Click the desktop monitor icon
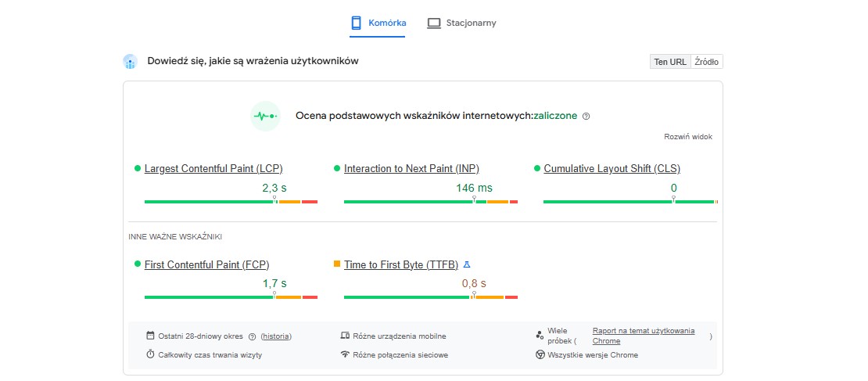The height and width of the screenshot is (381, 868). [x=433, y=23]
